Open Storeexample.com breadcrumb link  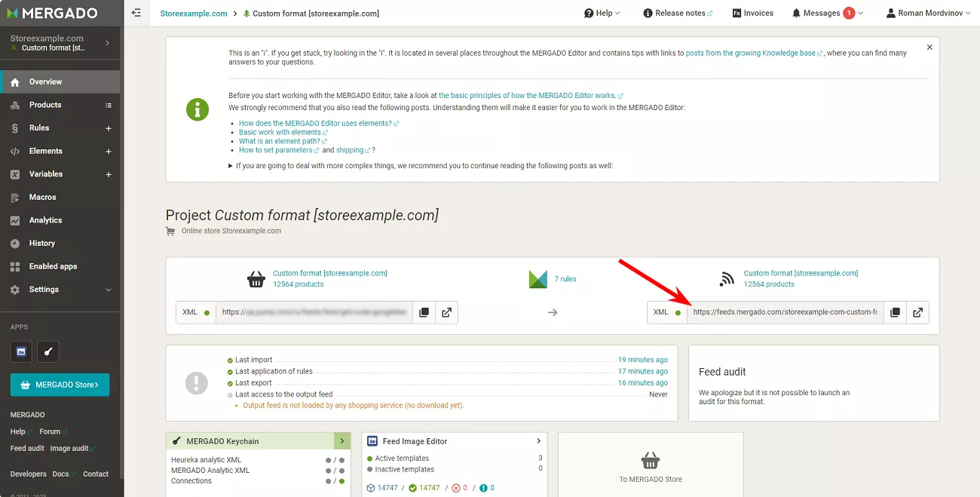click(194, 14)
